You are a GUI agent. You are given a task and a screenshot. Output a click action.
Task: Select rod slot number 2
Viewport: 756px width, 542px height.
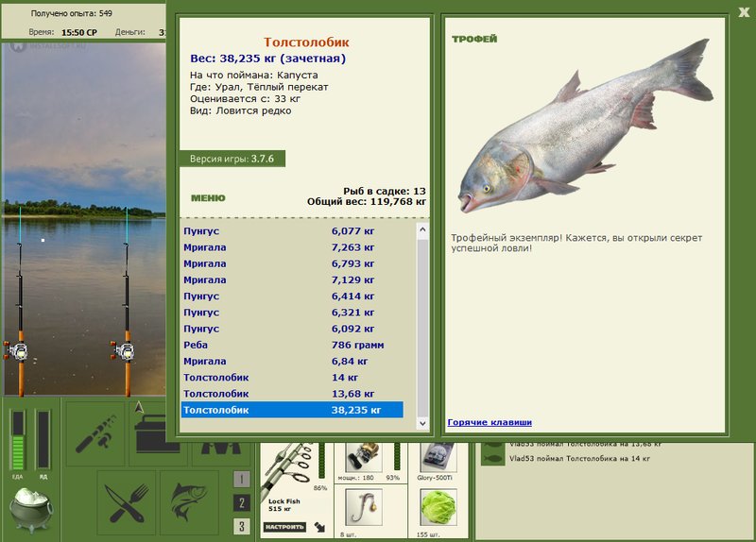coord(242,503)
